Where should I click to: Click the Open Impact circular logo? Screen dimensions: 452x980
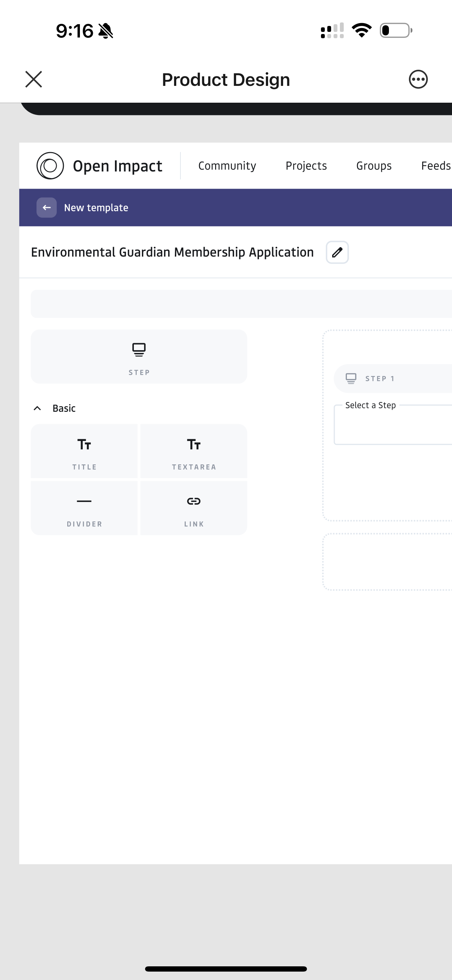[50, 165]
